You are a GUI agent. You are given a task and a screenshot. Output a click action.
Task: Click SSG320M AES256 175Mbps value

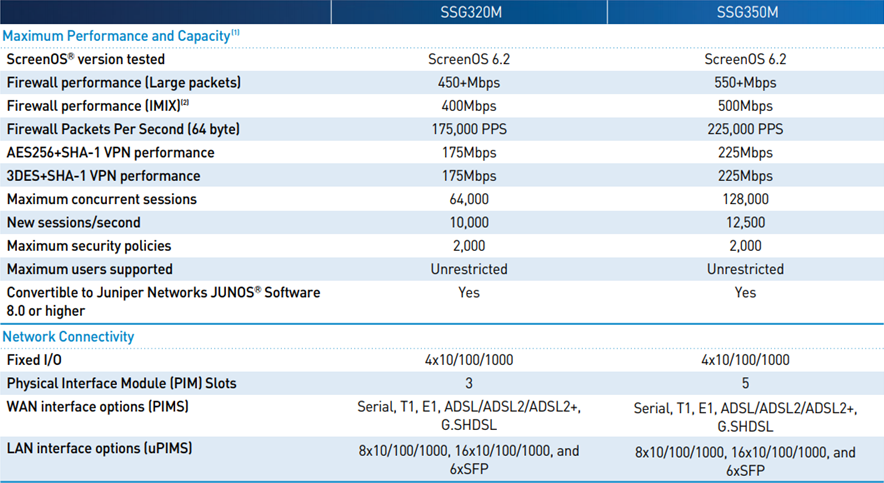[469, 153]
